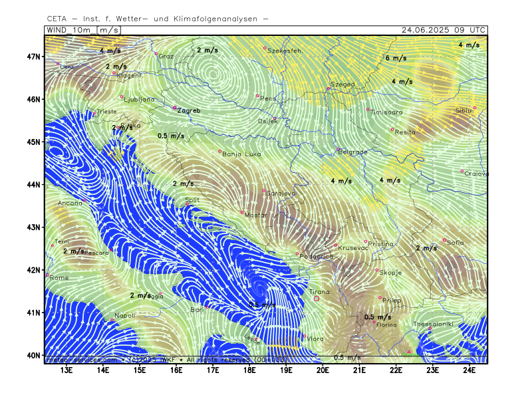
Task: Click the Craiova city label
Action: [x=476, y=174]
